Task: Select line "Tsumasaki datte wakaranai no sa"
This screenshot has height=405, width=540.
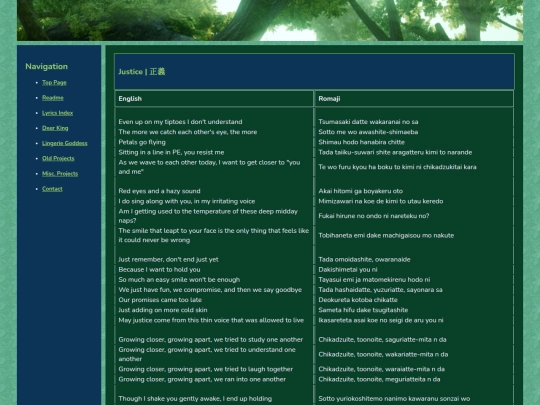Action: pyautogui.click(x=368, y=122)
